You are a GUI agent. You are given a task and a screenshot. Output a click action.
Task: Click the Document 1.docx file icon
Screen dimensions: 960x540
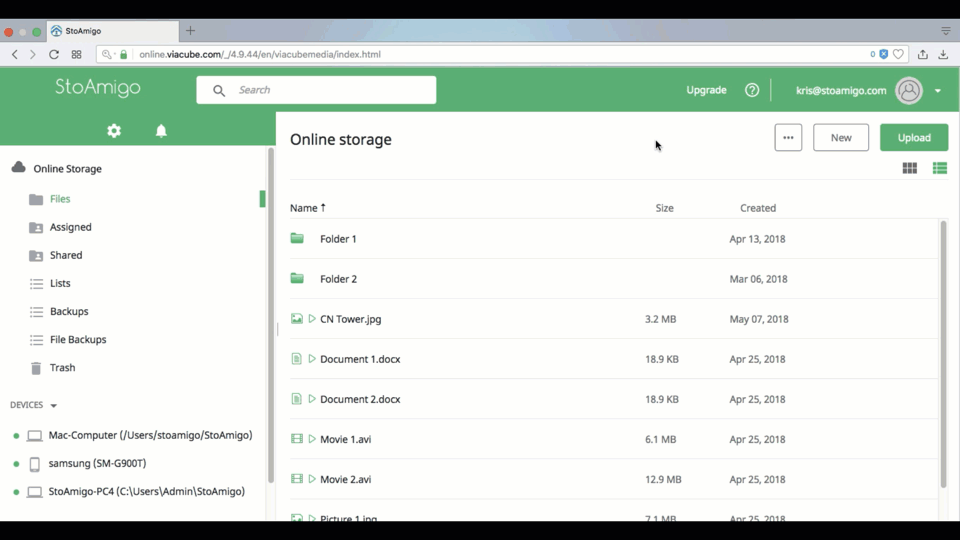click(x=296, y=359)
